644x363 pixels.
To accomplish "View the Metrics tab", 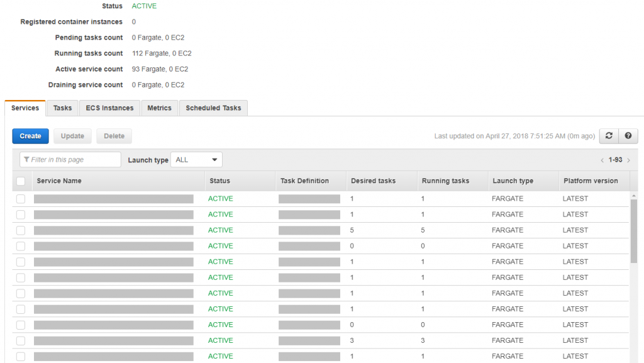I will tap(159, 108).
